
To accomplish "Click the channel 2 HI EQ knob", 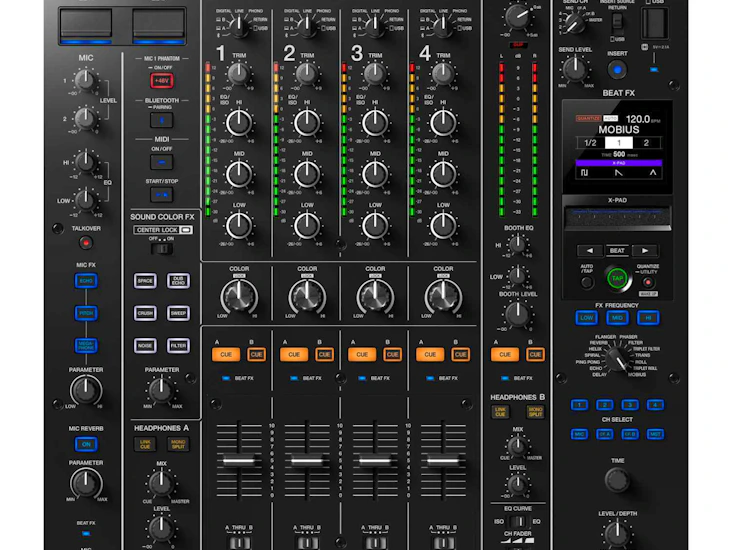I will tap(307, 122).
